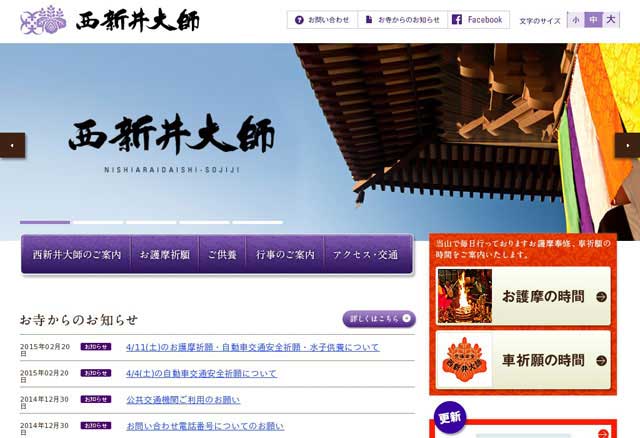Open 西新井大師のご案内 menu item
The height and width of the screenshot is (438, 640).
click(76, 254)
